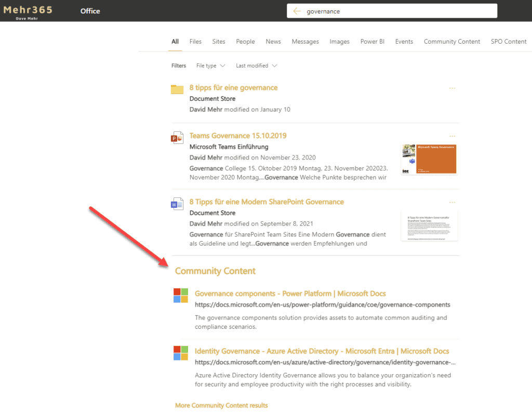The image size is (532, 412).
Task: Open Governance components Power Platform link
Action: [290, 294]
